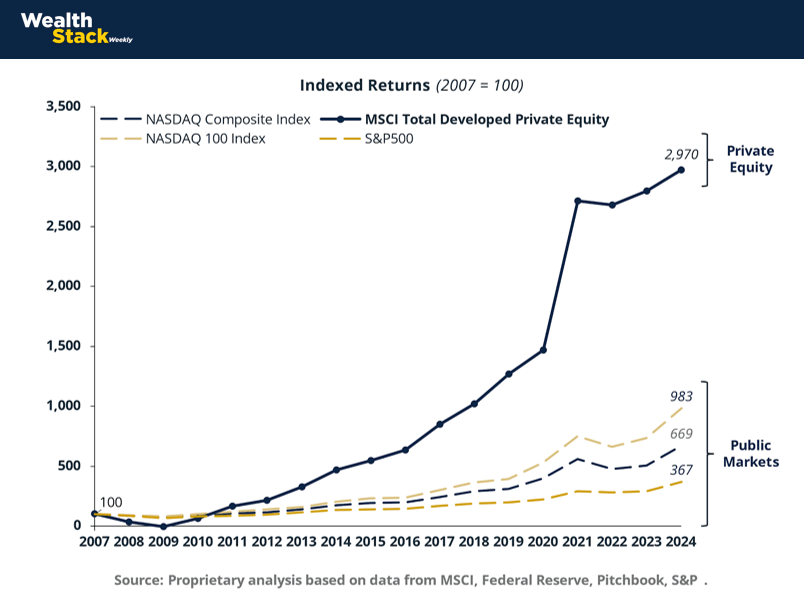Click the 2020 private equity data point
This screenshot has height=595, width=804.
(x=543, y=350)
